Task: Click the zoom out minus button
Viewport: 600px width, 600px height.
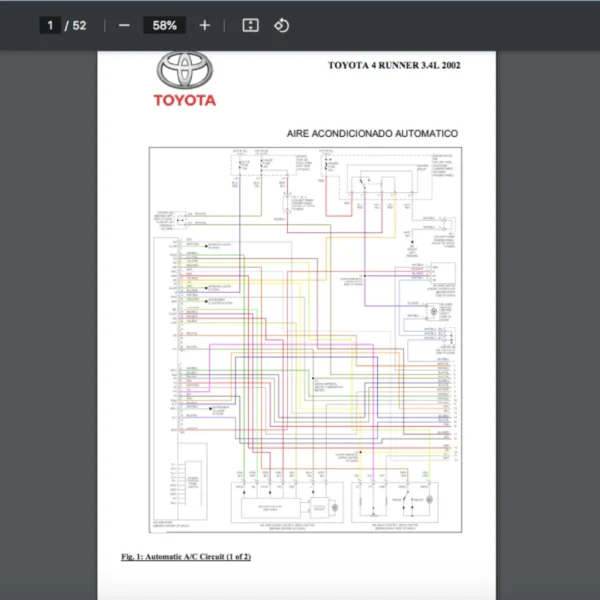Action: click(124, 25)
